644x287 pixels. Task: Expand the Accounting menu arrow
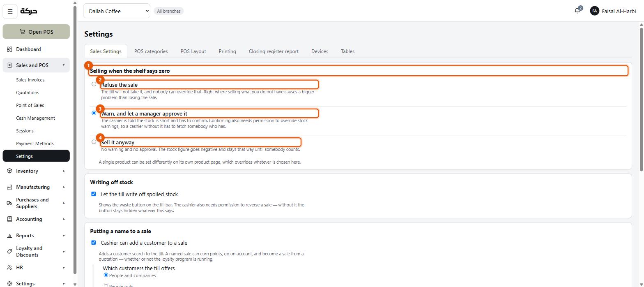(64, 219)
